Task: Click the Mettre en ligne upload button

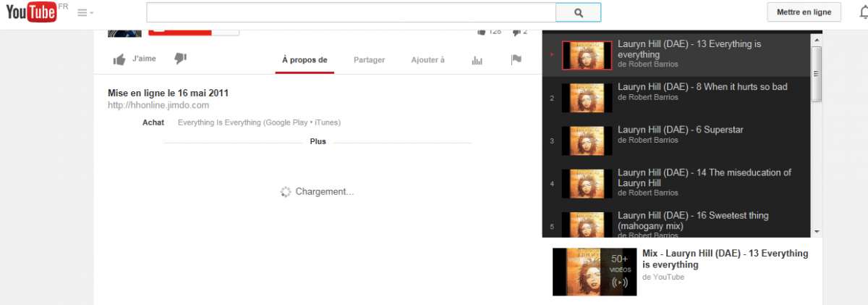Action: point(804,12)
